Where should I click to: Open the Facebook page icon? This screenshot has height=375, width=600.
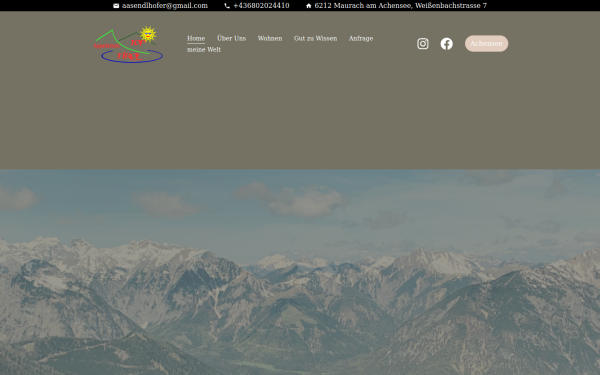click(447, 44)
